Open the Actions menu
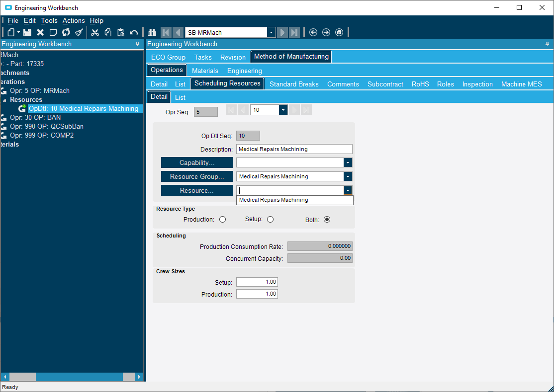This screenshot has height=392, width=554. pyautogui.click(x=74, y=20)
